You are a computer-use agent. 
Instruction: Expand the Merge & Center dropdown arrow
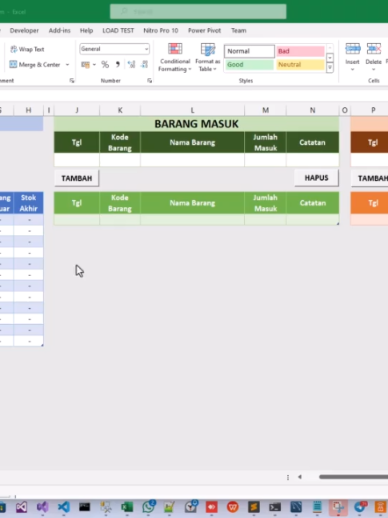pos(67,65)
